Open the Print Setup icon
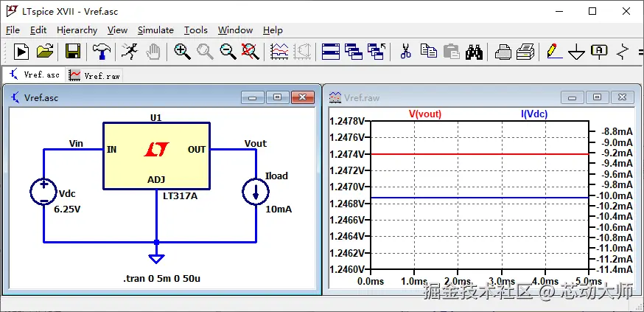 click(525, 52)
